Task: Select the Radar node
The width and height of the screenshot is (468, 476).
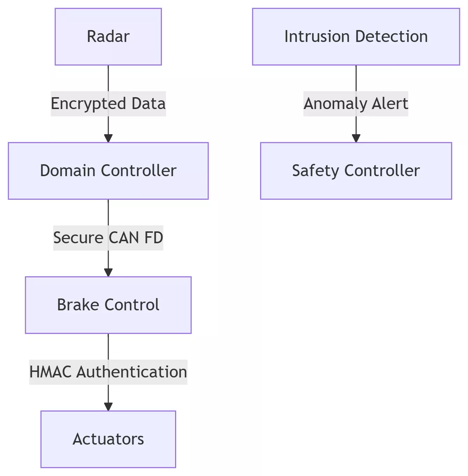Action: click(108, 37)
